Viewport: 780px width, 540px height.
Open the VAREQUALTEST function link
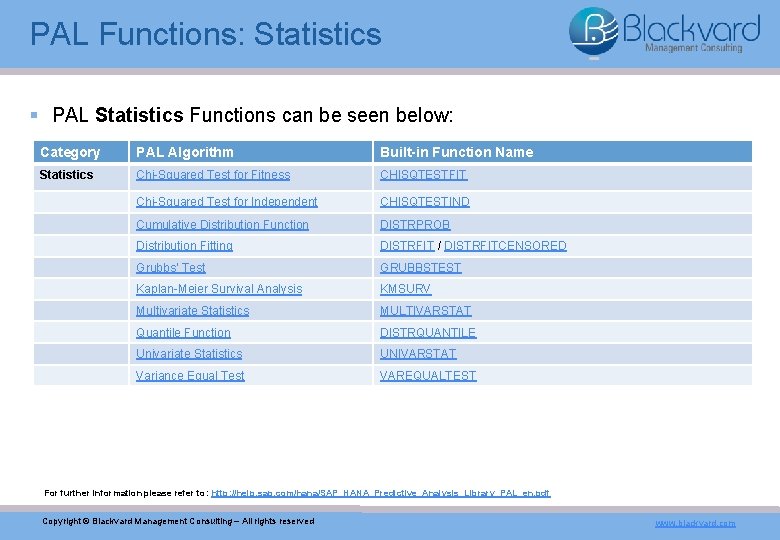(428, 376)
